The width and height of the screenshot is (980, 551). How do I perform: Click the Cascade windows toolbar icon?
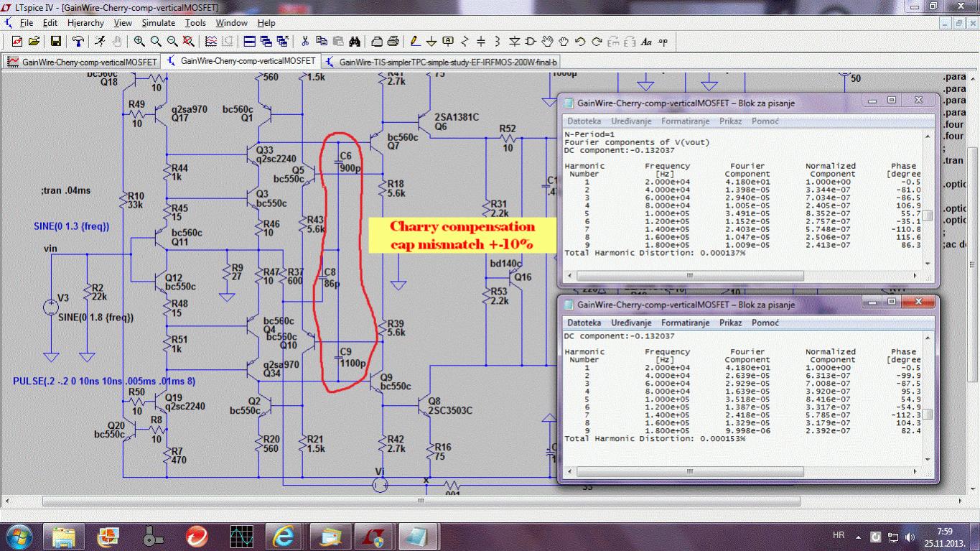tap(266, 42)
